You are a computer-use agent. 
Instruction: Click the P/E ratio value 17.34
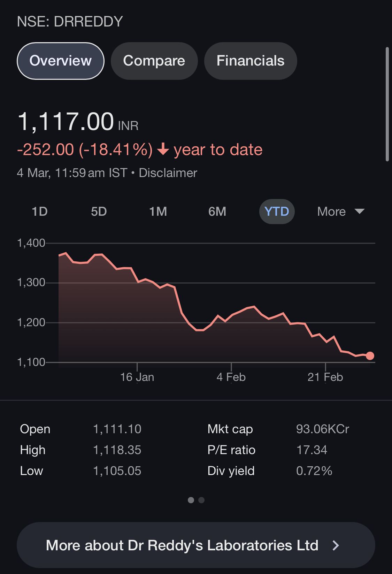coord(312,450)
